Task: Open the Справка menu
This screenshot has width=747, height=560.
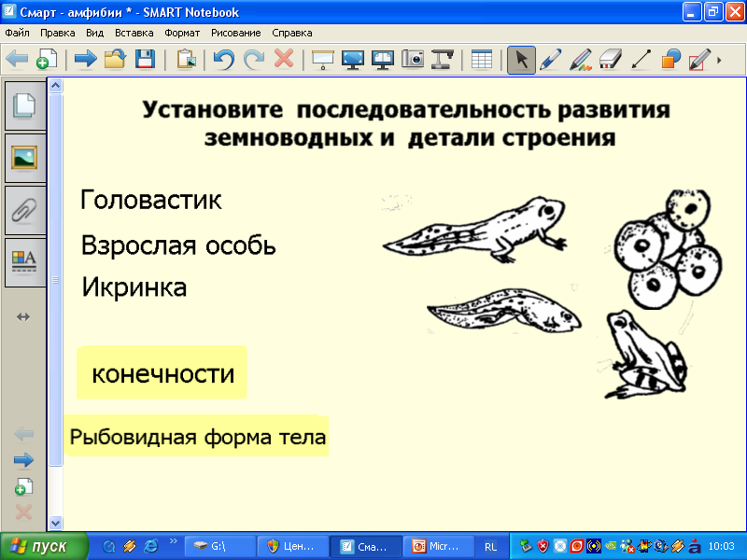Action: point(292,33)
